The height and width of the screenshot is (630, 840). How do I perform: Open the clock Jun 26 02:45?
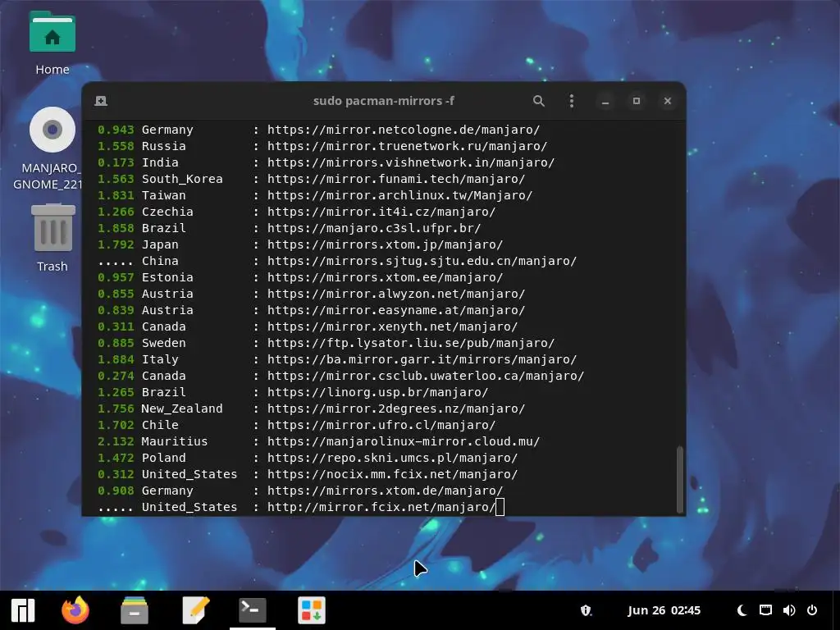[x=664, y=610]
